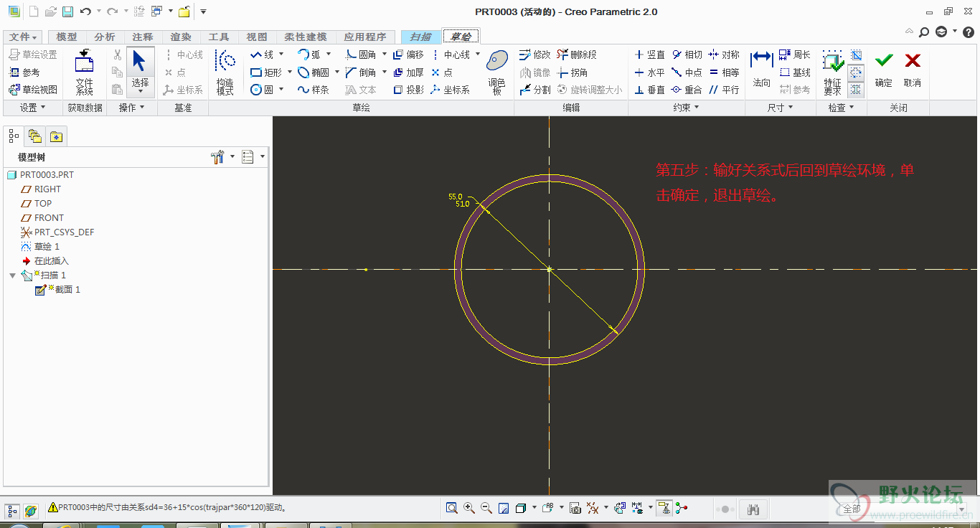This screenshot has height=528, width=980.
Task: Select the FRONT datum plane in tree
Action: pos(42,218)
